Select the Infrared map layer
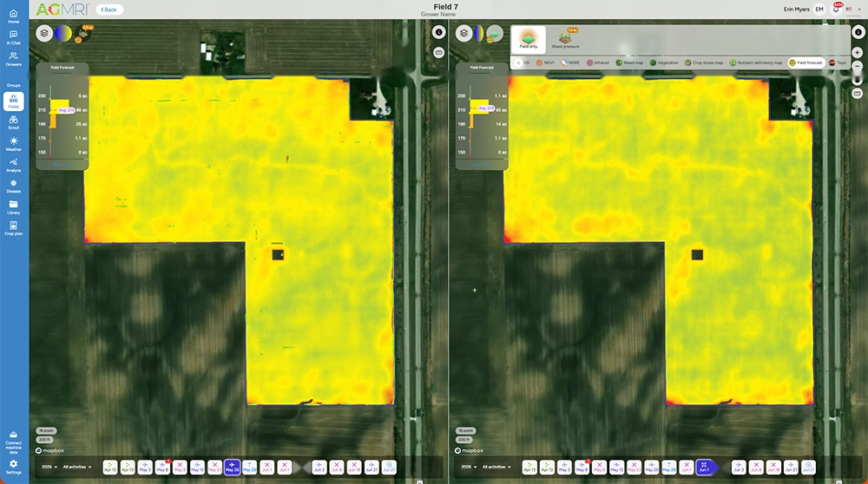The height and width of the screenshot is (484, 868). pos(598,62)
